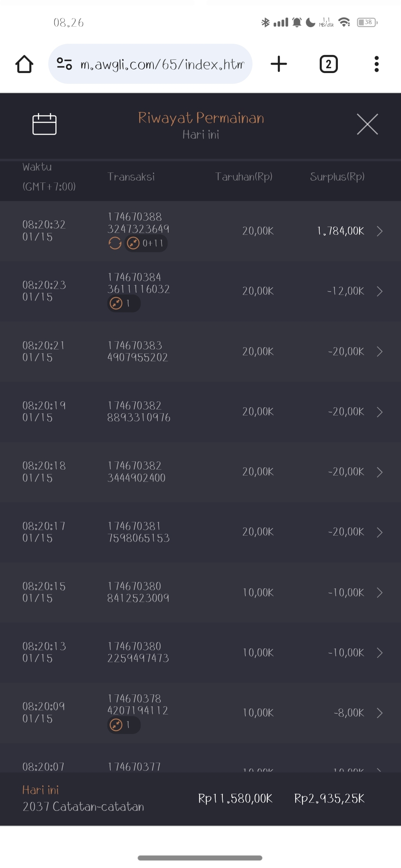Image resolution: width=401 pixels, height=868 pixels.
Task: Tap the Hari ini summary label
Action: [x=40, y=790]
